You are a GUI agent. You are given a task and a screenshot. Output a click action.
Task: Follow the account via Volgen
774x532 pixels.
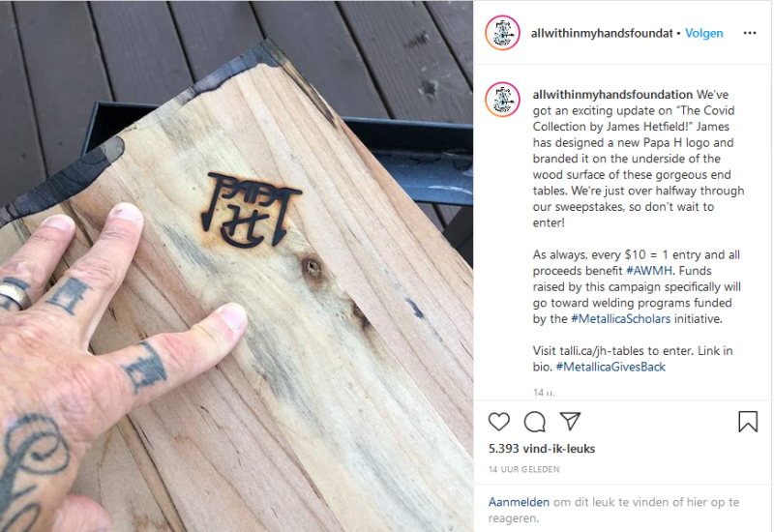point(704,33)
